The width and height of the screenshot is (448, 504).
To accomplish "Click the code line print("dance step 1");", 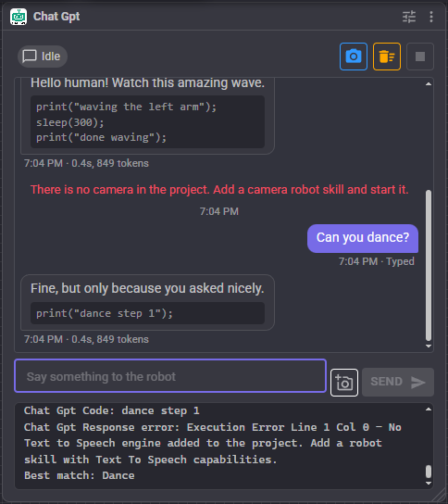I will click(x=105, y=313).
